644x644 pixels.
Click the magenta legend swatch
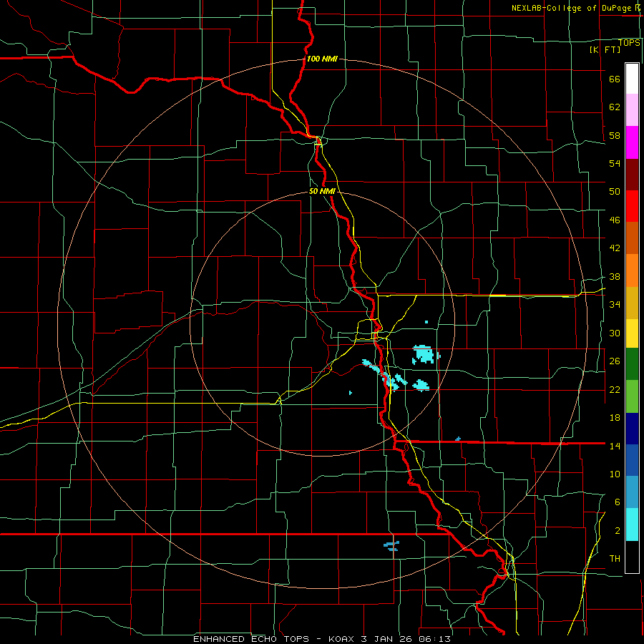click(x=632, y=142)
